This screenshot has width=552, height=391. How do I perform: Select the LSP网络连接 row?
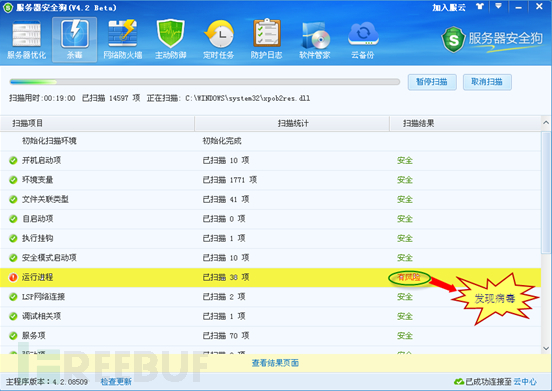(x=270, y=297)
